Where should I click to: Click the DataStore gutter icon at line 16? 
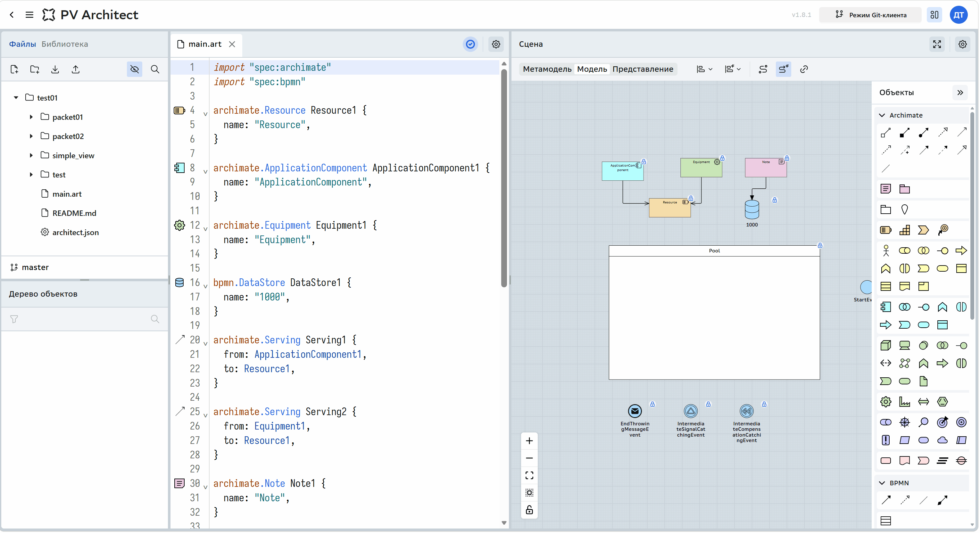179,283
